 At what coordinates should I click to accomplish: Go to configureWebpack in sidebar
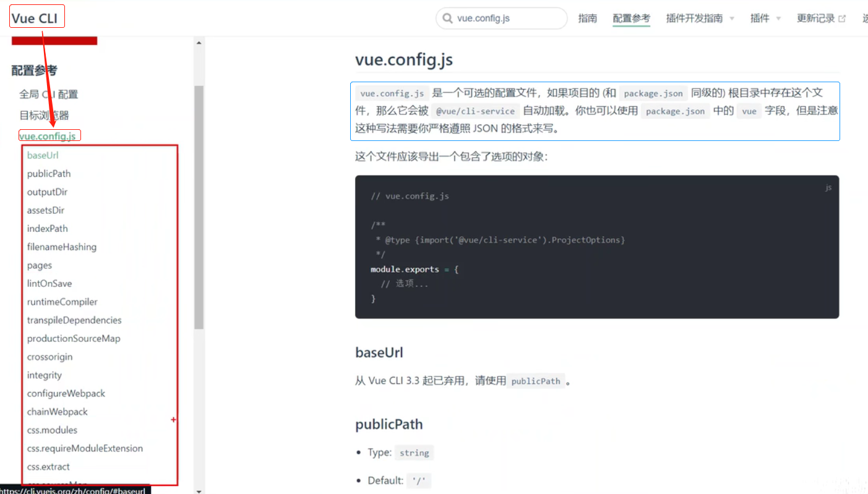pyautogui.click(x=66, y=393)
